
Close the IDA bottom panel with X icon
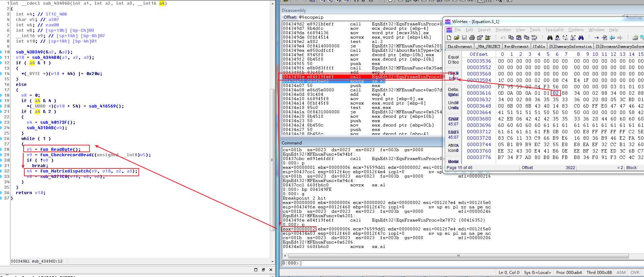click(271, 270)
